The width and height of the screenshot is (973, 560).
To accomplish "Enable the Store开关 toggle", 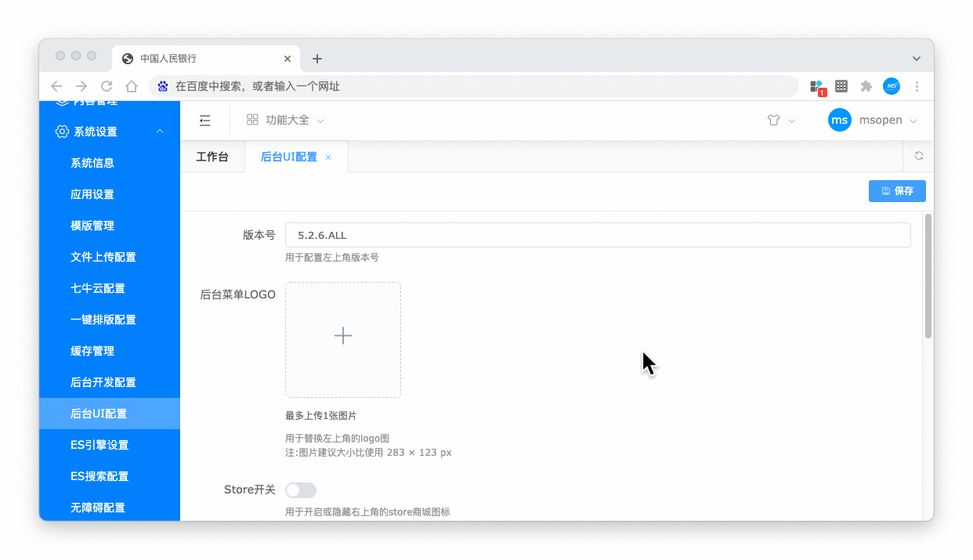I will pyautogui.click(x=301, y=490).
